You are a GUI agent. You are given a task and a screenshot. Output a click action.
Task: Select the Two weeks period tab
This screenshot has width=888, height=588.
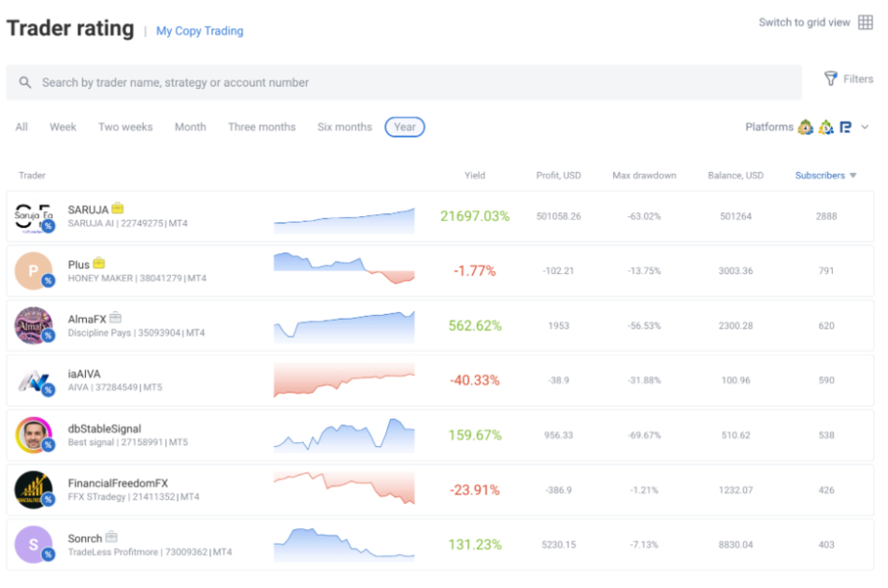[125, 127]
